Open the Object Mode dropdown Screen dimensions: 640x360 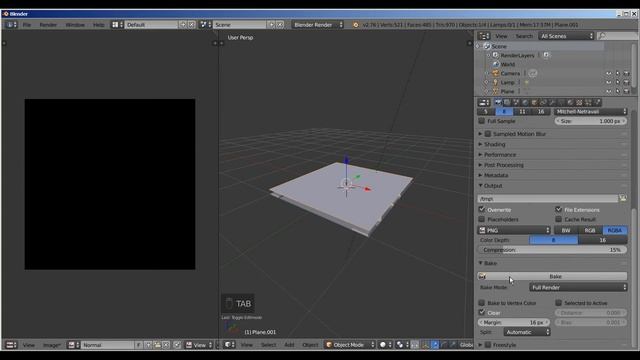coord(350,345)
